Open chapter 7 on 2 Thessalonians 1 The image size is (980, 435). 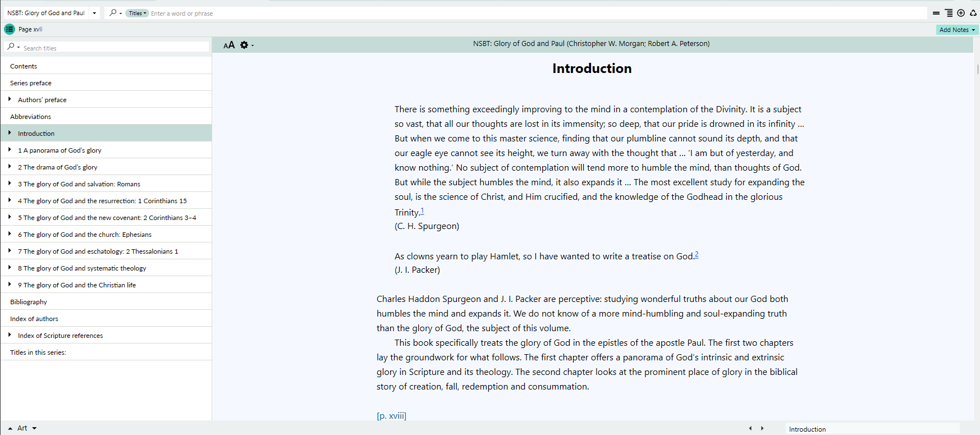point(106,251)
